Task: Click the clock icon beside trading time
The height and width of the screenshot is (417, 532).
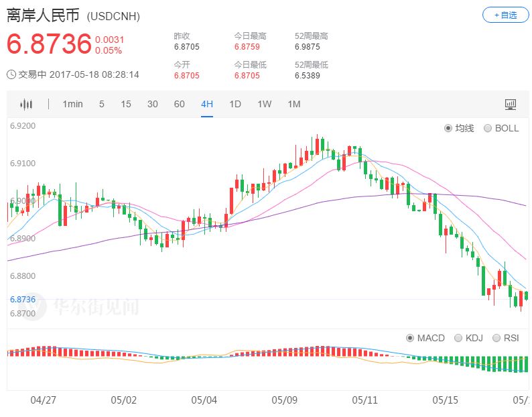Action: [x=11, y=74]
